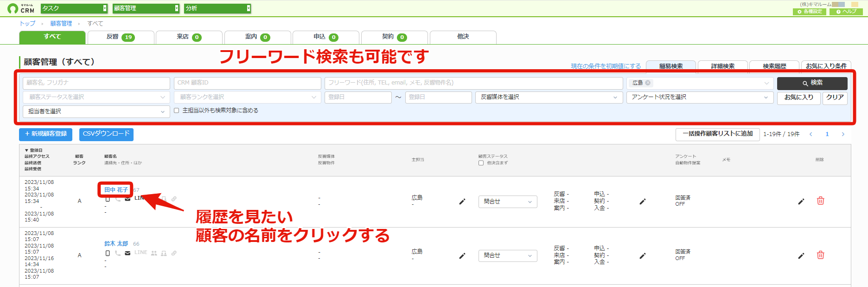Open アンケート状況を選択 dropdown
Viewport: 868px width, 287px height.
coord(700,97)
